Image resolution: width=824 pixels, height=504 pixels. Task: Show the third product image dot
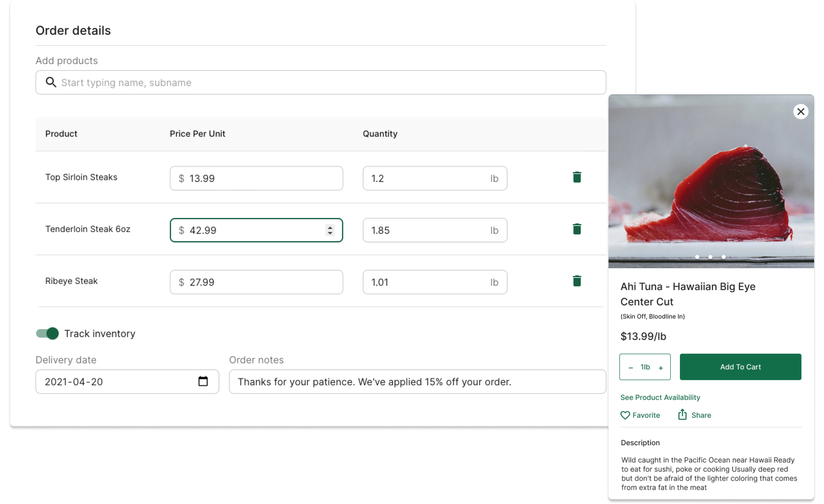(x=723, y=257)
